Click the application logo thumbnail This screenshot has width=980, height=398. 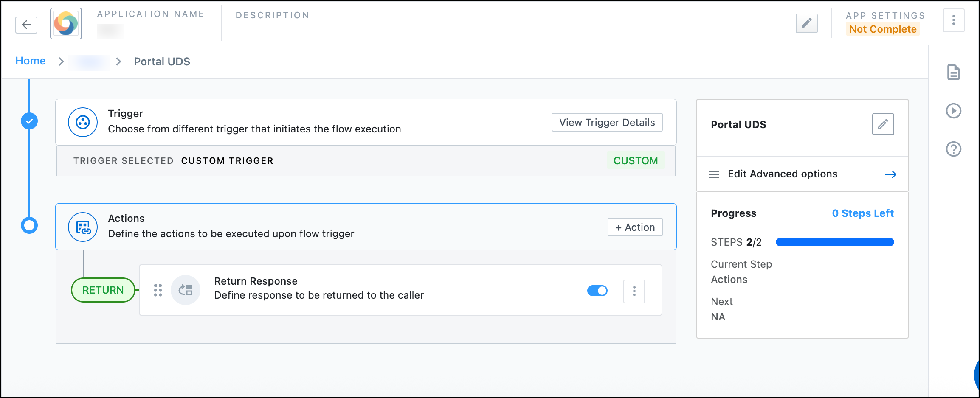coord(65,24)
